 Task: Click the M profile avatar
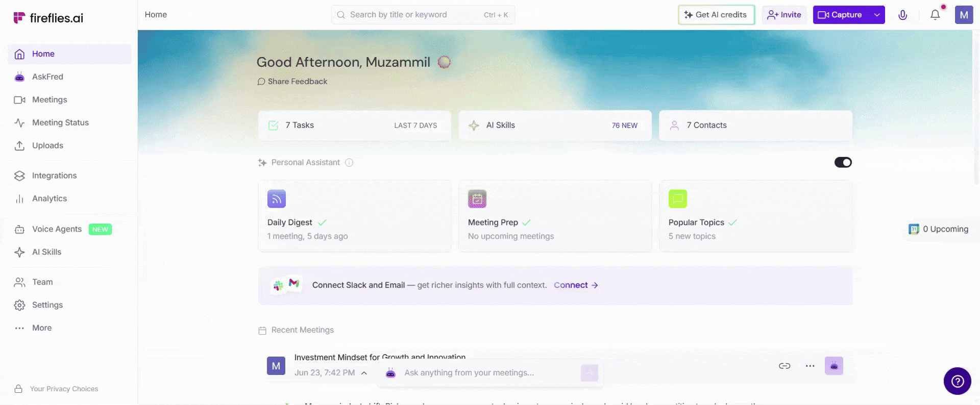[x=964, y=15]
